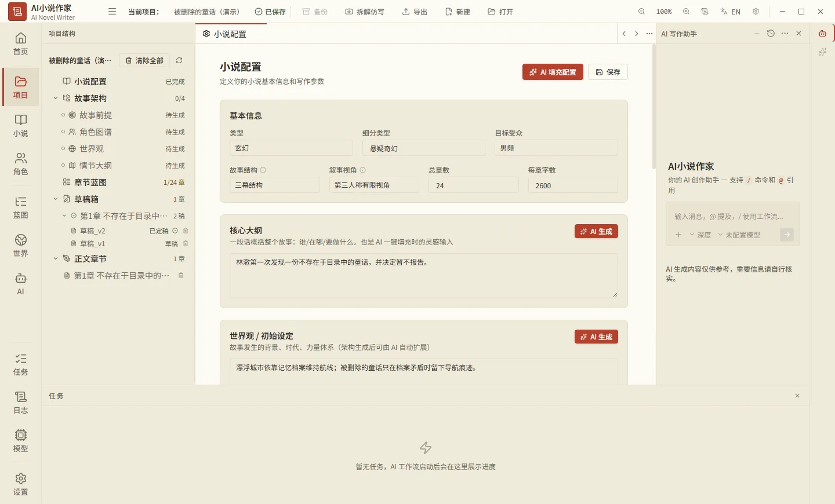Click the 清除全部 button

144,60
